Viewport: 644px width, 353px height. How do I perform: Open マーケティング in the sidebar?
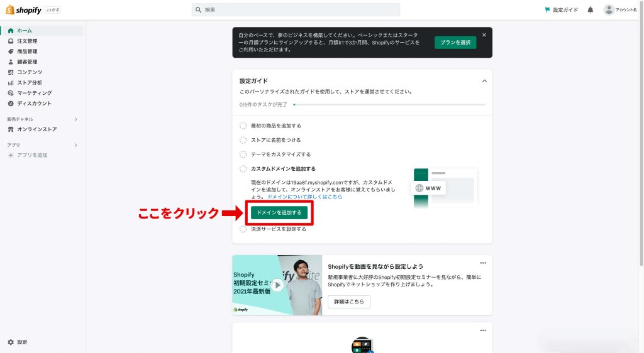point(35,93)
